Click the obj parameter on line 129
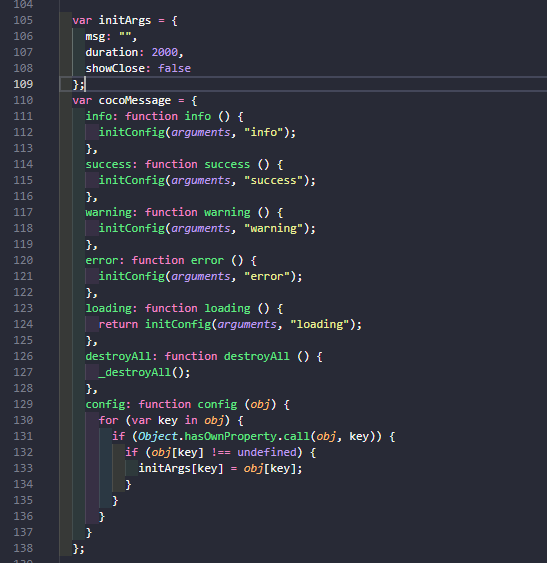 (260, 405)
